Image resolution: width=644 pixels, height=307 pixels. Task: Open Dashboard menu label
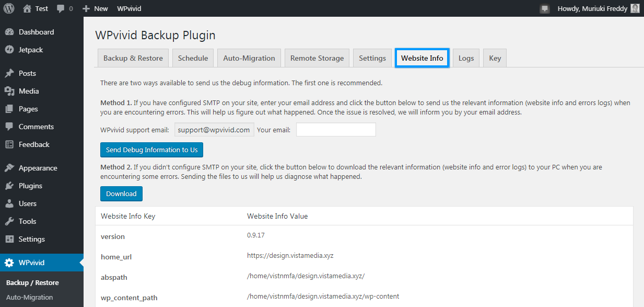click(x=36, y=32)
